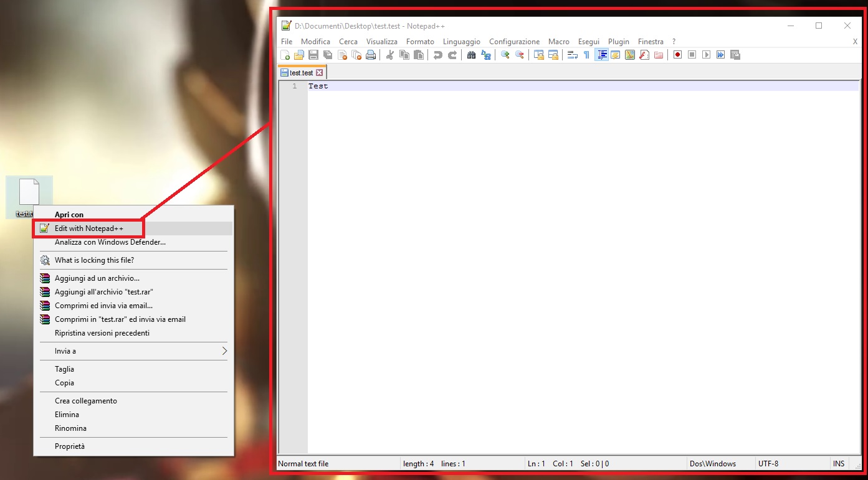
Task: Click the Cut scissors icon
Action: click(390, 55)
